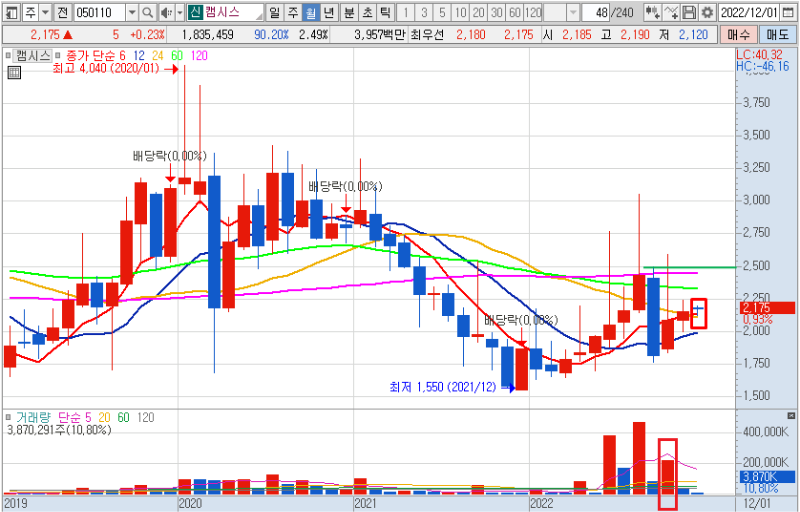Image resolution: width=800 pixels, height=512 pixels.
Task: Open the empty interval combo box dropdown
Action: [573, 12]
